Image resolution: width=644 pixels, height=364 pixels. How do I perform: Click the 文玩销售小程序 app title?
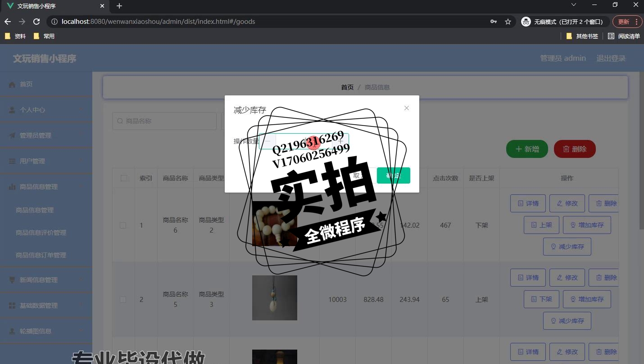click(45, 58)
